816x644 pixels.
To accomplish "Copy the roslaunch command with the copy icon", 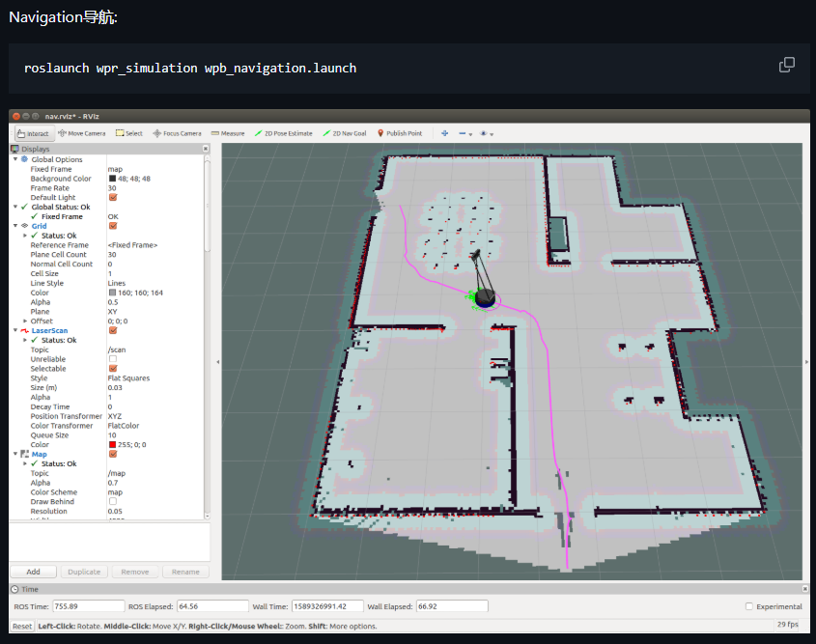I will [x=786, y=65].
